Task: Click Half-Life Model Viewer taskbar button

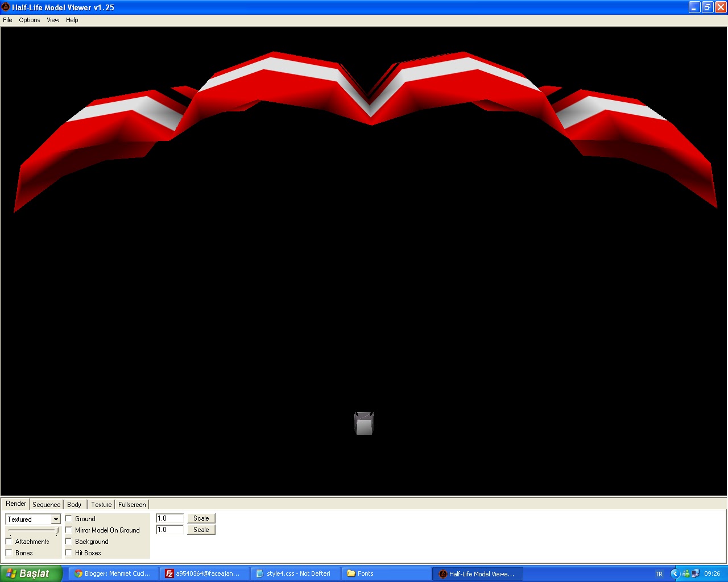Action: point(477,573)
